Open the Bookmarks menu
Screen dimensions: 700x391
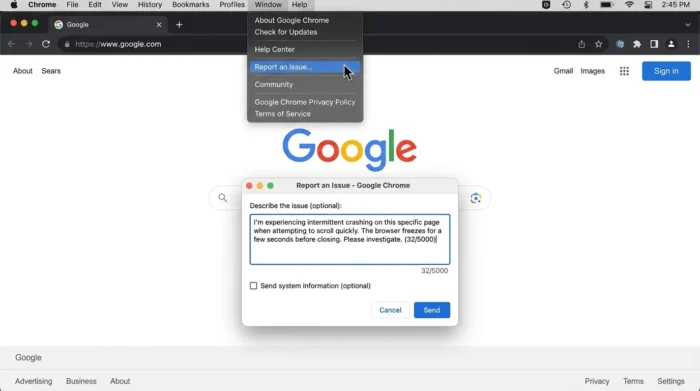click(x=191, y=5)
